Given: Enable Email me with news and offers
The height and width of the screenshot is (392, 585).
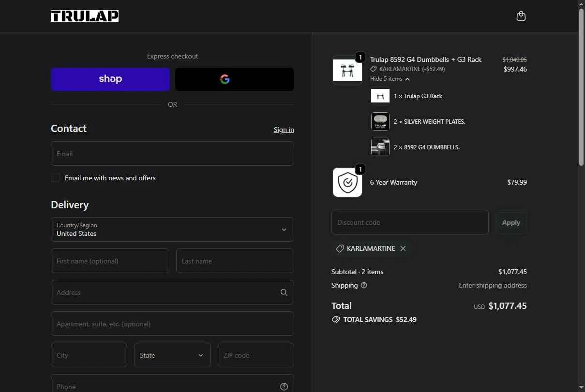Looking at the screenshot, I should click(56, 178).
